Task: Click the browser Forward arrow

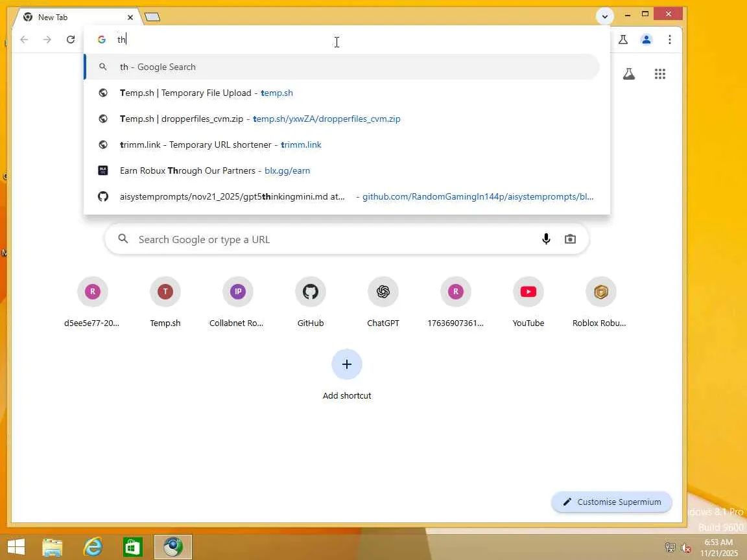Action: pos(47,40)
